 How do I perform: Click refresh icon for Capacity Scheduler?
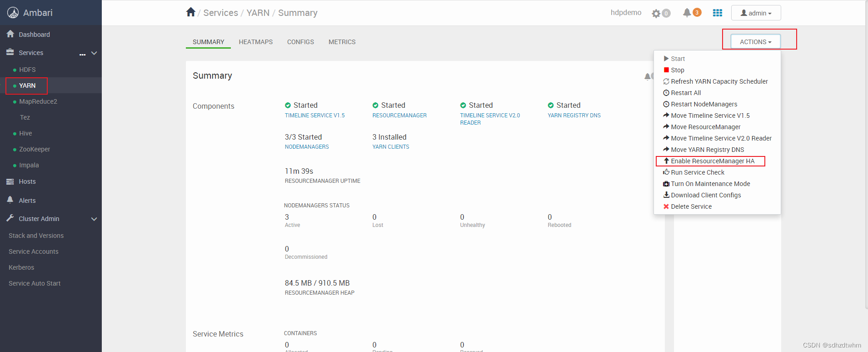point(666,81)
